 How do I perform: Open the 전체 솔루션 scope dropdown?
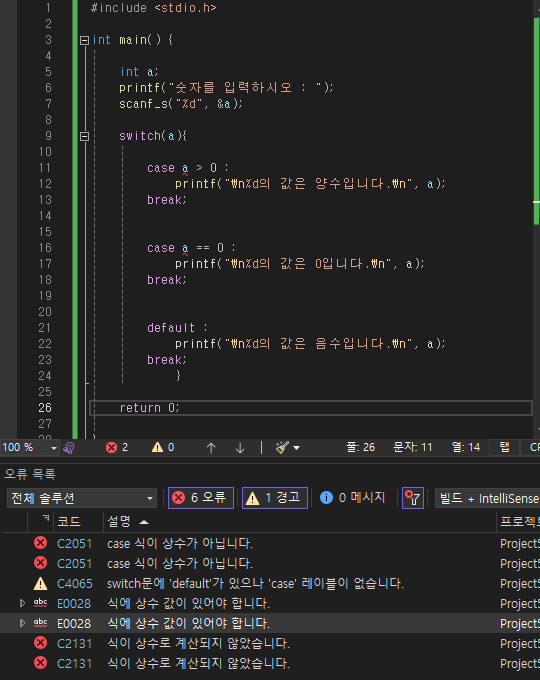[82, 498]
